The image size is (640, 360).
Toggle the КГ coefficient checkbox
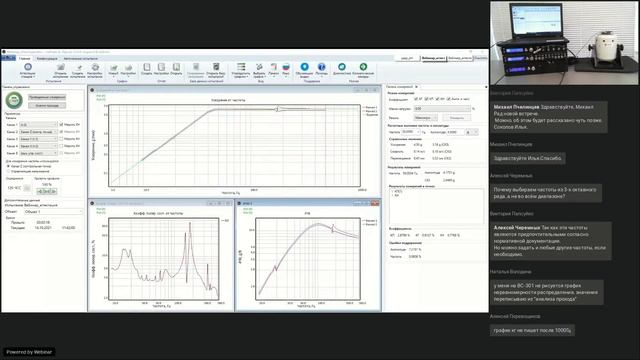pyautogui.click(x=416, y=99)
